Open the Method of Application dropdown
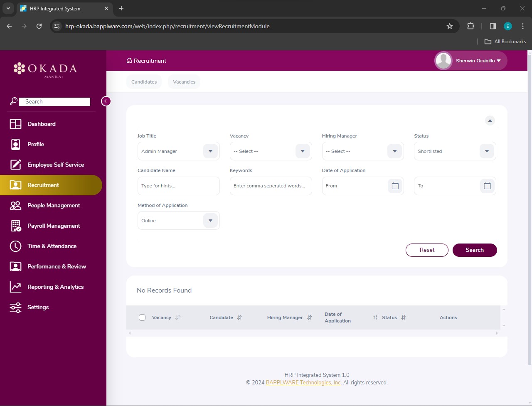532x406 pixels. pos(210,221)
